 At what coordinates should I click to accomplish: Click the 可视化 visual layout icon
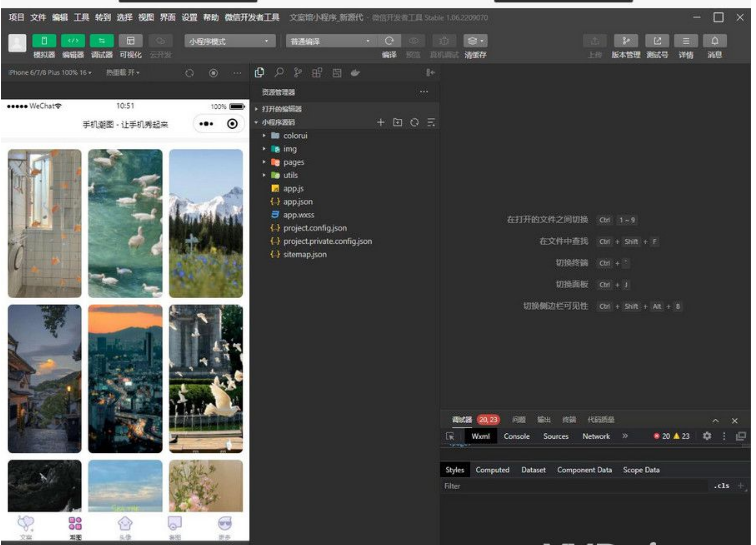[131, 41]
